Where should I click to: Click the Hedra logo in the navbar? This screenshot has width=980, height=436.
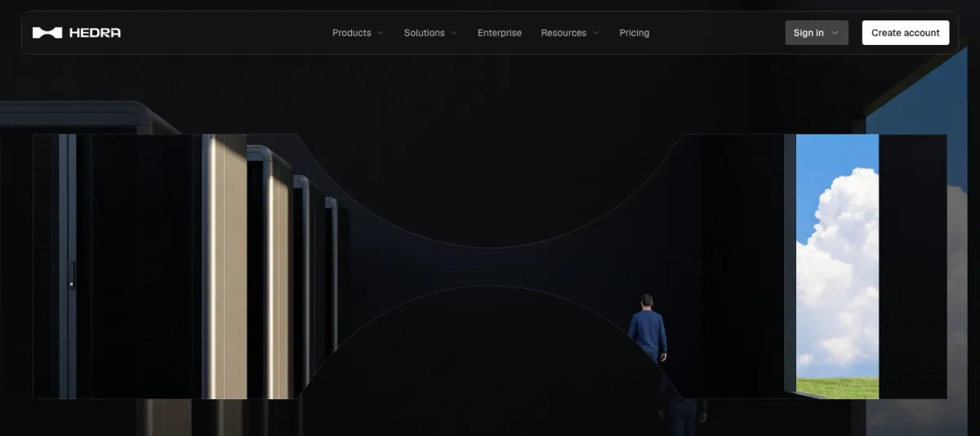tap(77, 33)
